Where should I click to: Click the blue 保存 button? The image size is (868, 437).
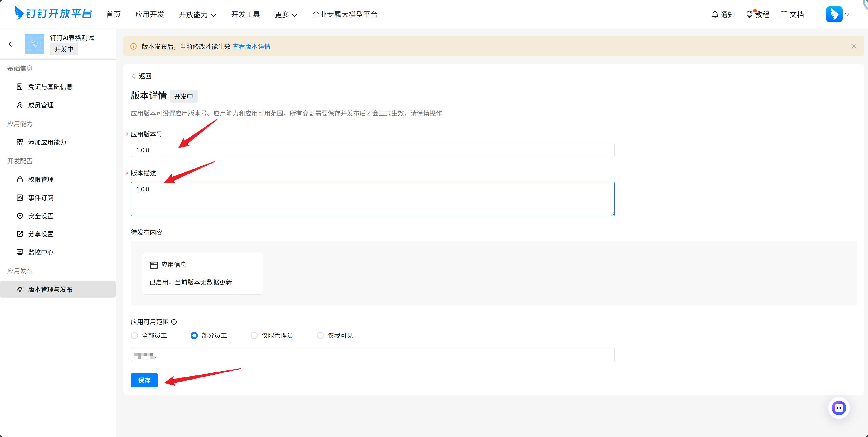(x=144, y=380)
